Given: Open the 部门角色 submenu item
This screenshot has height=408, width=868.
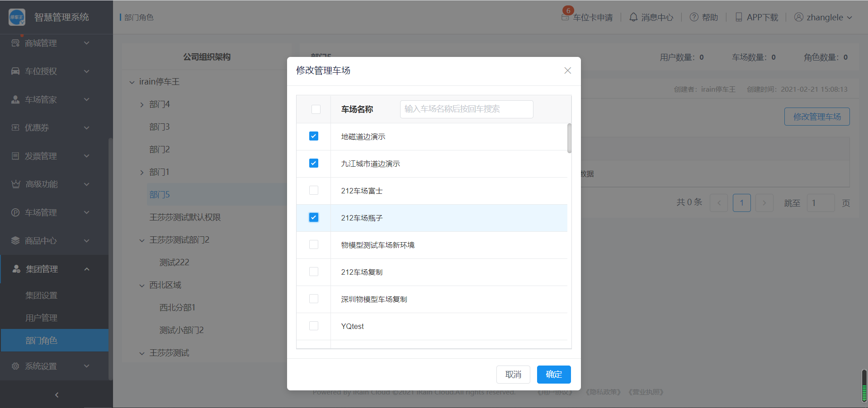Looking at the screenshot, I should click(54, 340).
